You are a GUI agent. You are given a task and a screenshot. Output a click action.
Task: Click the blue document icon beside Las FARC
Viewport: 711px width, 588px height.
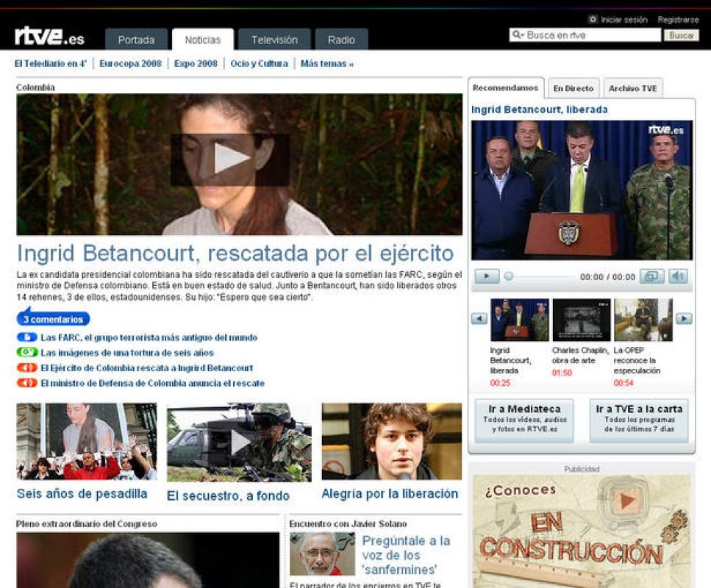27,337
